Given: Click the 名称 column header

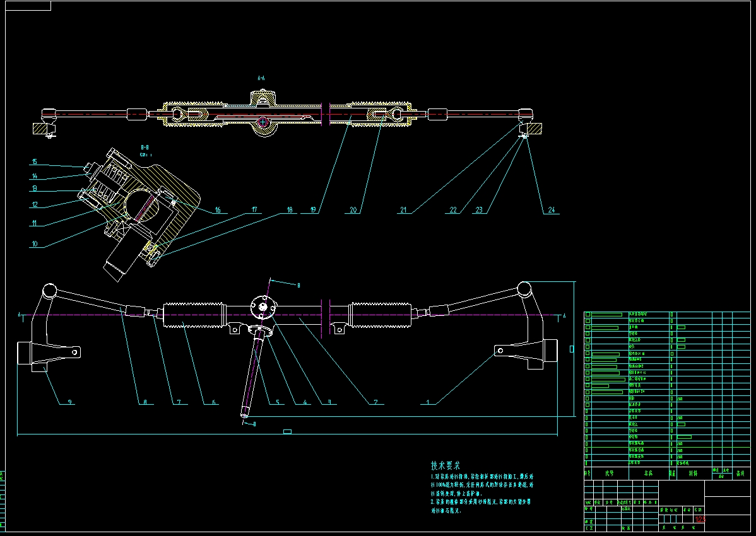Looking at the screenshot, I should tap(649, 474).
